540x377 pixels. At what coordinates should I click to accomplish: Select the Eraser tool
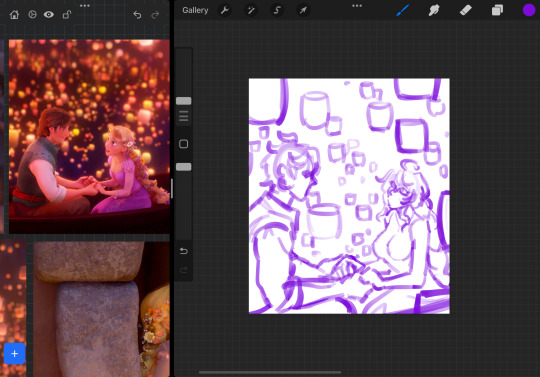click(x=466, y=10)
